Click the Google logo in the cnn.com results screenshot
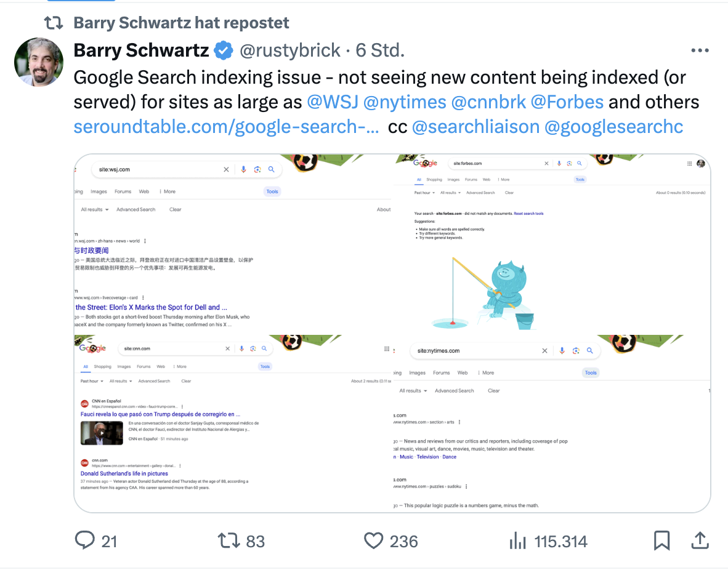Image resolution: width=728 pixels, height=570 pixels. [x=92, y=348]
